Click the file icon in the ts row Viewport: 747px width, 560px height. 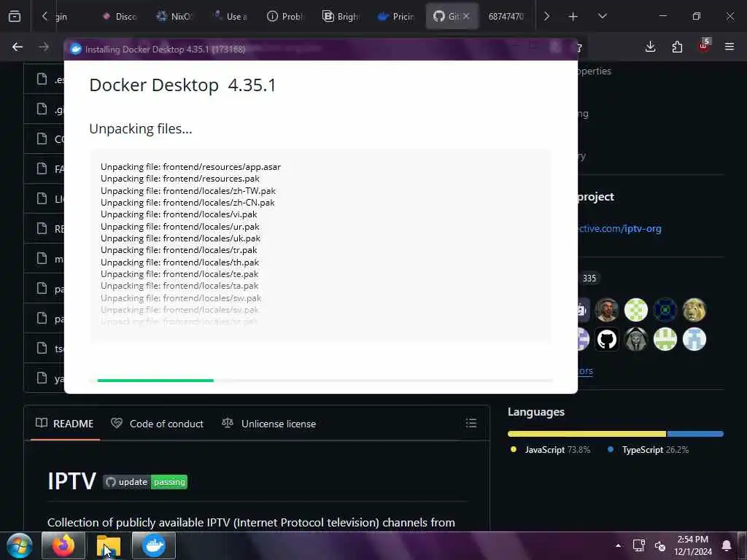[42, 348]
